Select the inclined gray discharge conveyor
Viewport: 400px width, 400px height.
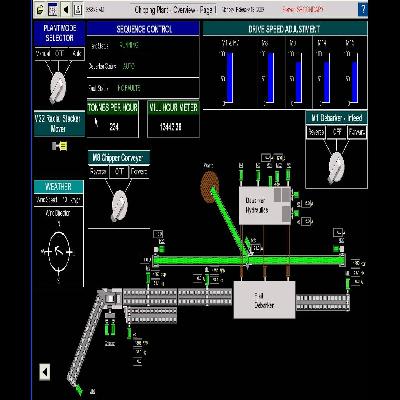84,337
